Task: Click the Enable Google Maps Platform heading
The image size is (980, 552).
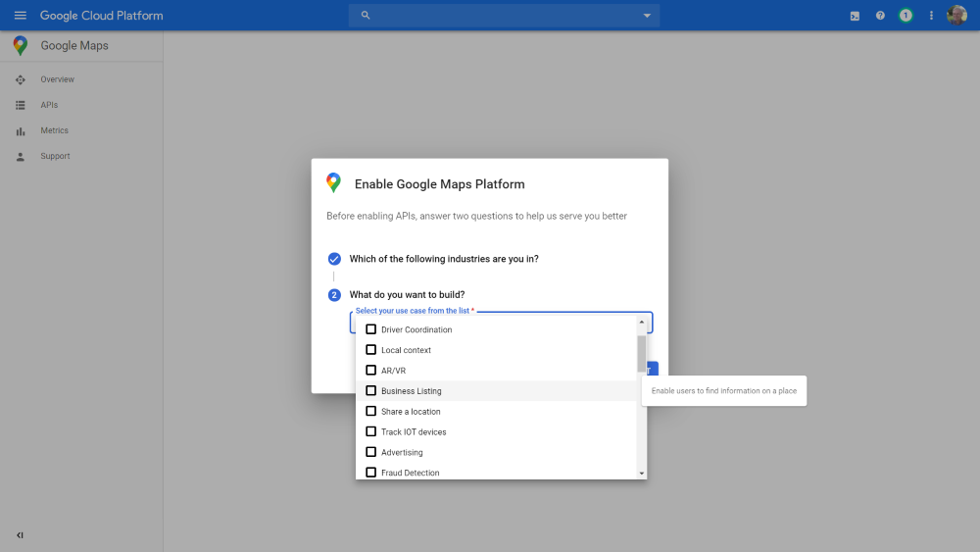Action: click(x=439, y=184)
